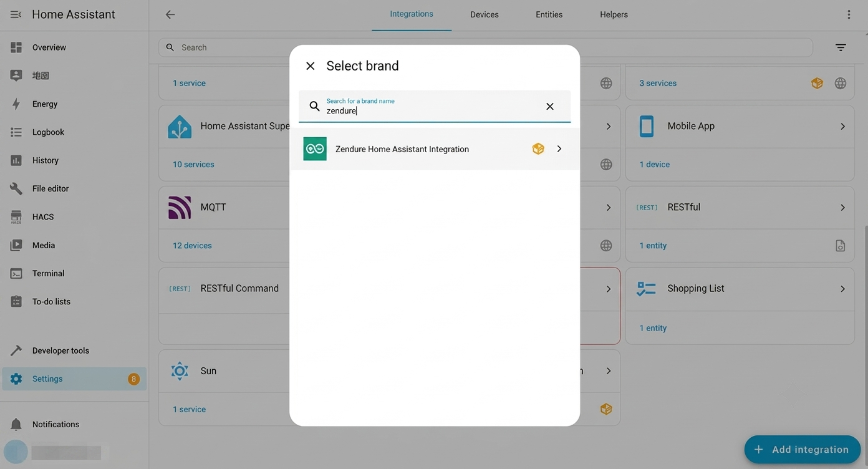Click the Sun integration icon
This screenshot has height=469, width=868.
tap(180, 371)
